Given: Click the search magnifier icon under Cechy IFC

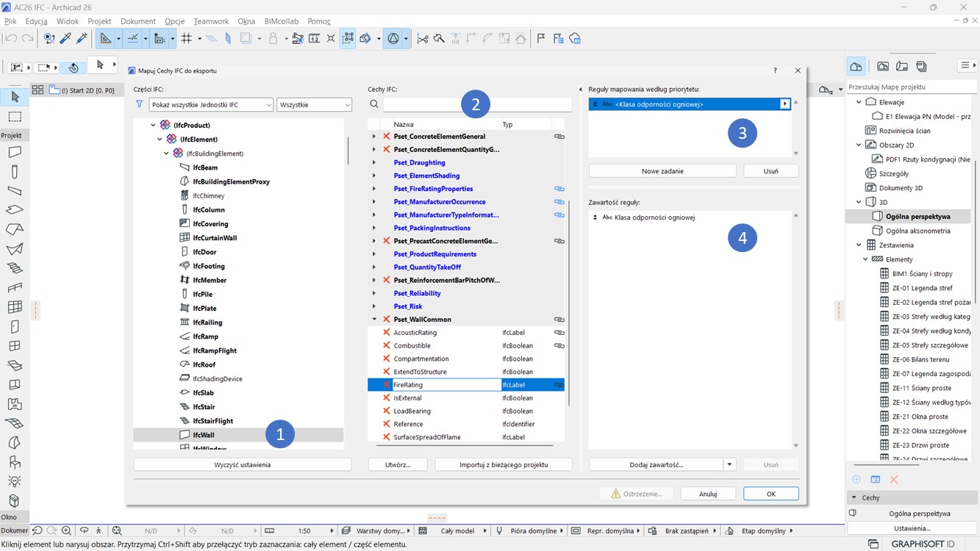Looking at the screenshot, I should [x=374, y=104].
